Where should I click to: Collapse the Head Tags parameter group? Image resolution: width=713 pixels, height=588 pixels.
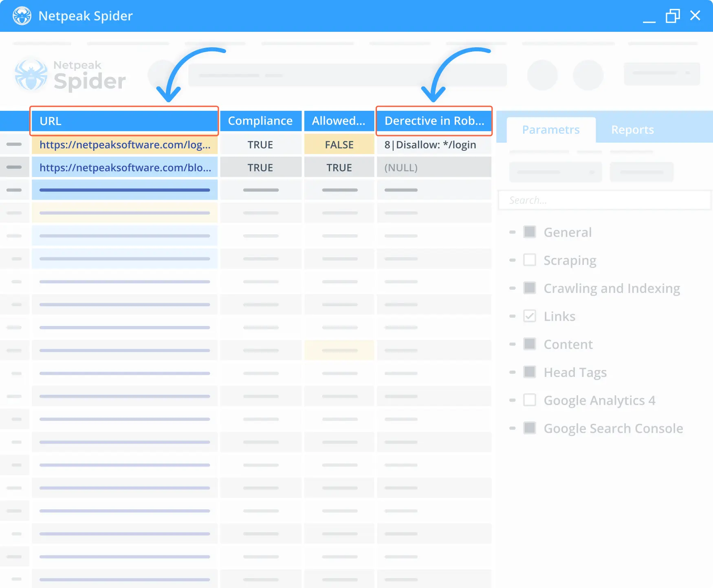pos(513,372)
